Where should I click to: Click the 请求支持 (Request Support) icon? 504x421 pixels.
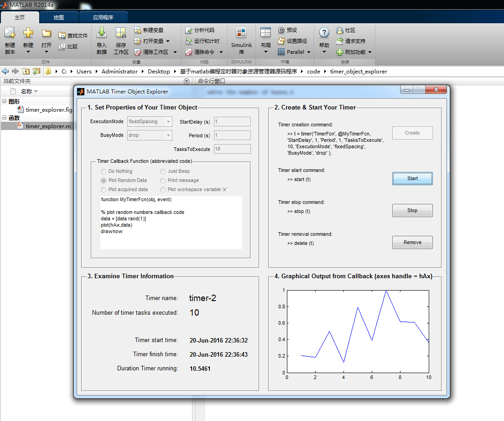point(340,41)
